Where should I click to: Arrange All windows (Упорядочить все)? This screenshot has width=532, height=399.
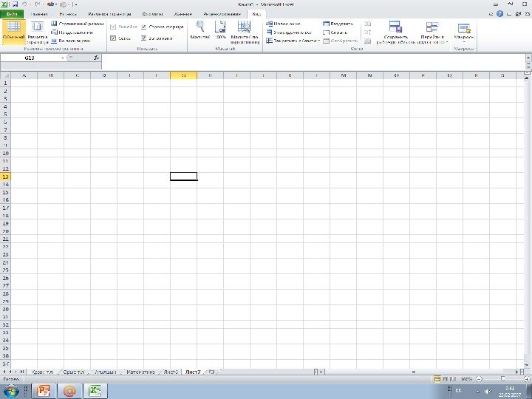[x=289, y=33]
